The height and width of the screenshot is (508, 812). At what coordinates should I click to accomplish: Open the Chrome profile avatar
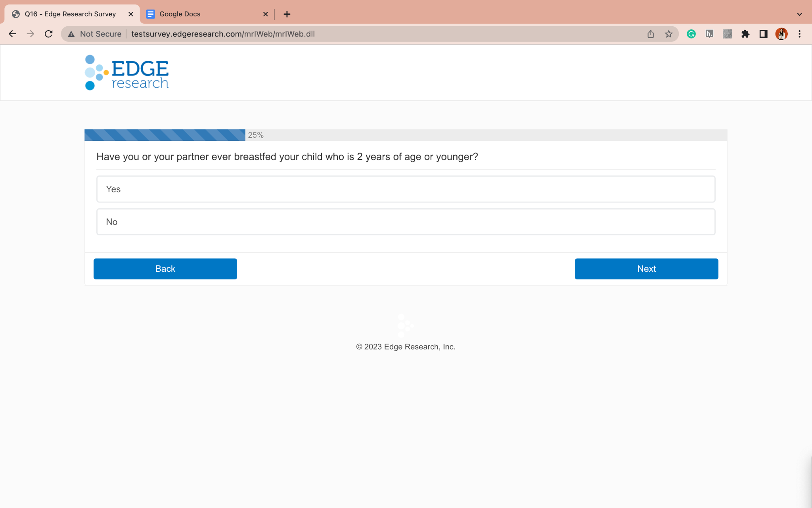pos(781,34)
